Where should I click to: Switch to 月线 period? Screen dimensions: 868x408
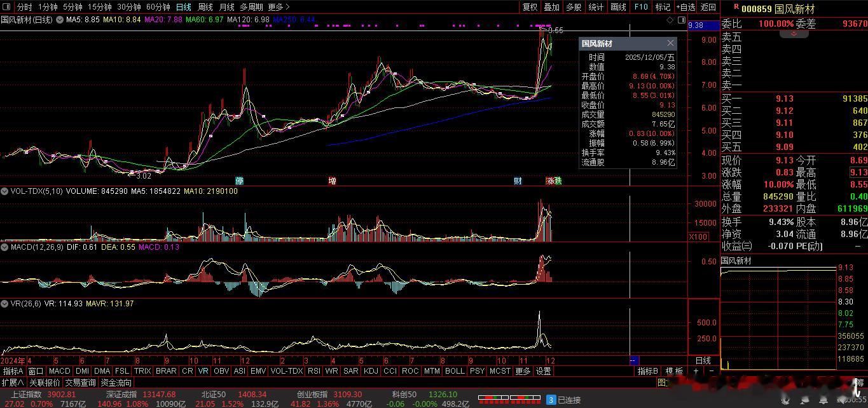pos(226,7)
